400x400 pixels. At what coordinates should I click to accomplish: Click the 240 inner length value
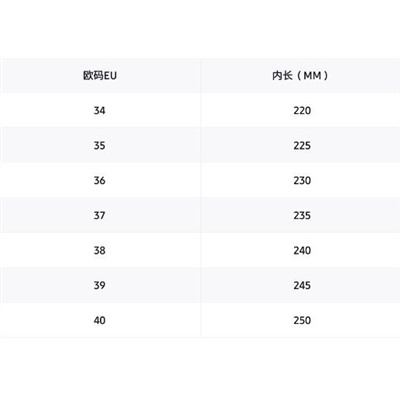pyautogui.click(x=302, y=250)
